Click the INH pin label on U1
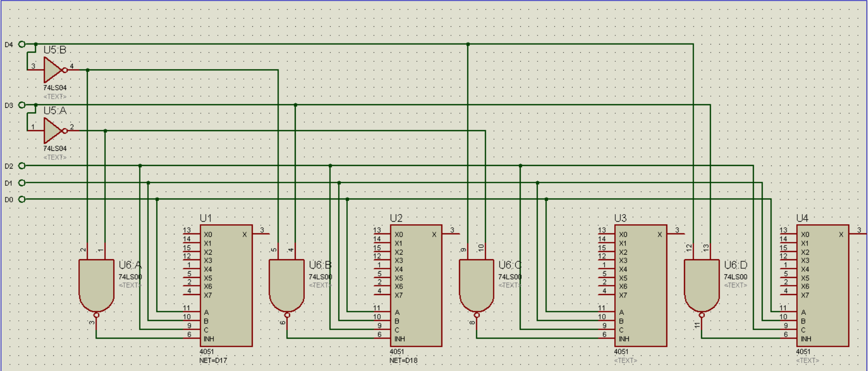Viewport: 868px width, 371px height. [209, 339]
